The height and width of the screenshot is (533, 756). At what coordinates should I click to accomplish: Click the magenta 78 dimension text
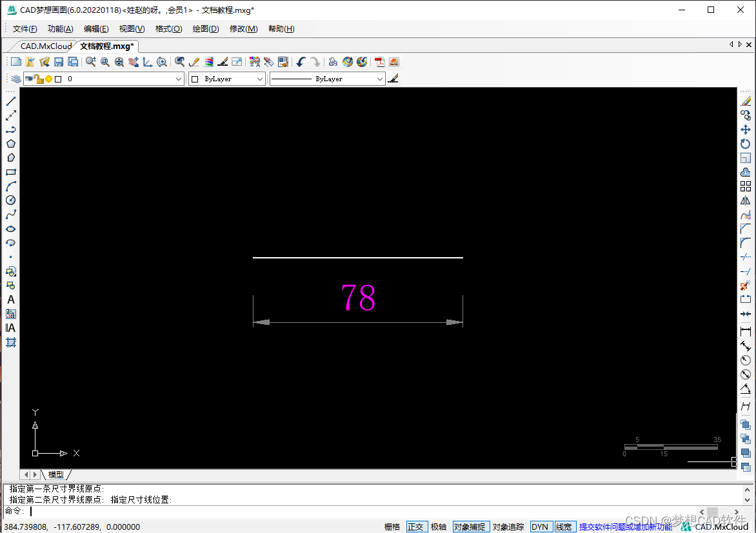click(358, 297)
